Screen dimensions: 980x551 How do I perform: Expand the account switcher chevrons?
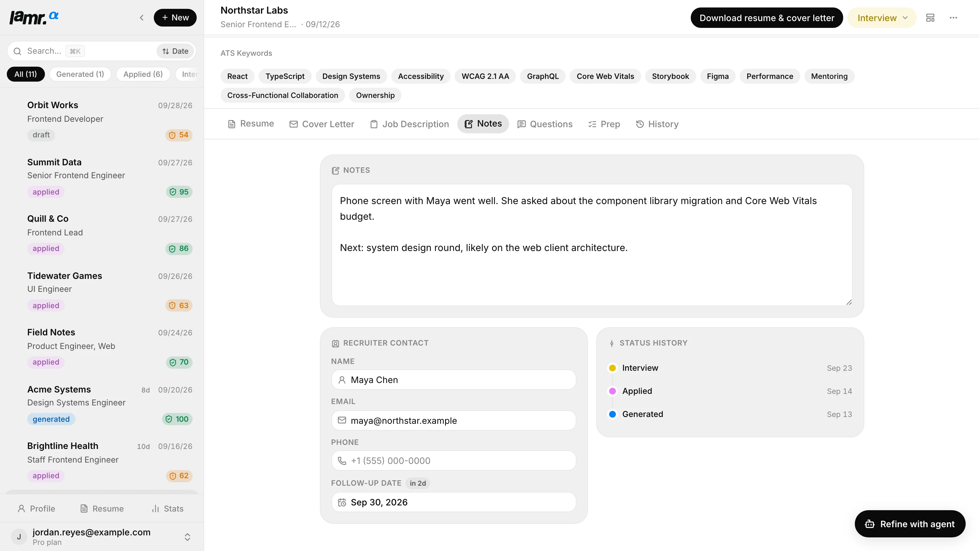(x=187, y=537)
